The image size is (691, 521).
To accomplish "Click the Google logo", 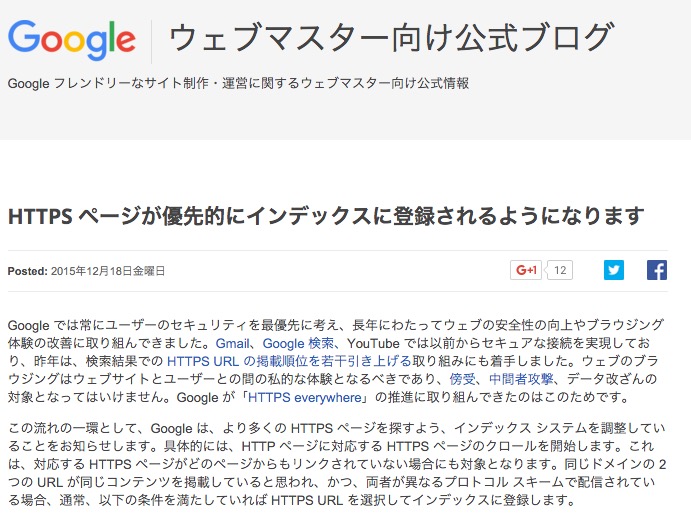I will pyautogui.click(x=72, y=40).
